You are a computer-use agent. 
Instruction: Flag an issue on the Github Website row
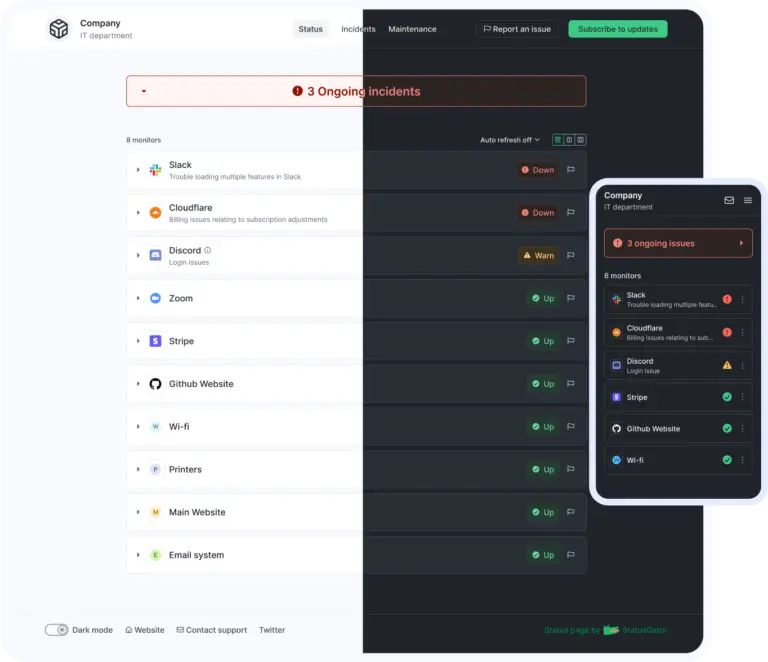(x=571, y=384)
